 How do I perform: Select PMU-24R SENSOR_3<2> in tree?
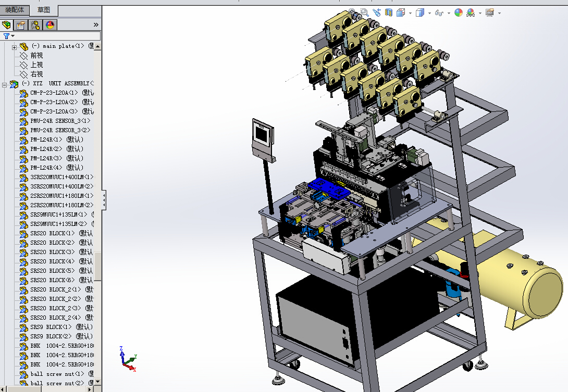[x=60, y=130]
